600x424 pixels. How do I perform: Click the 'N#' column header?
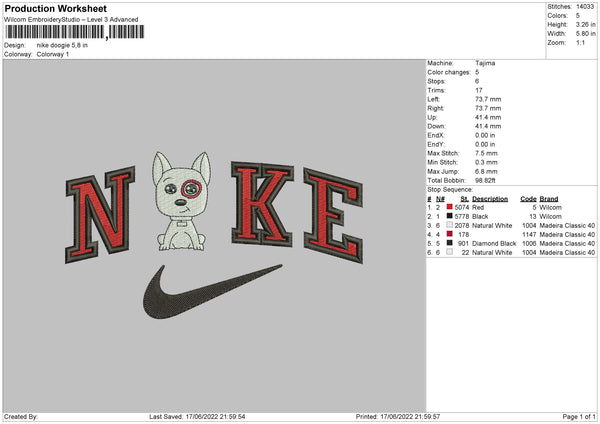click(440, 199)
